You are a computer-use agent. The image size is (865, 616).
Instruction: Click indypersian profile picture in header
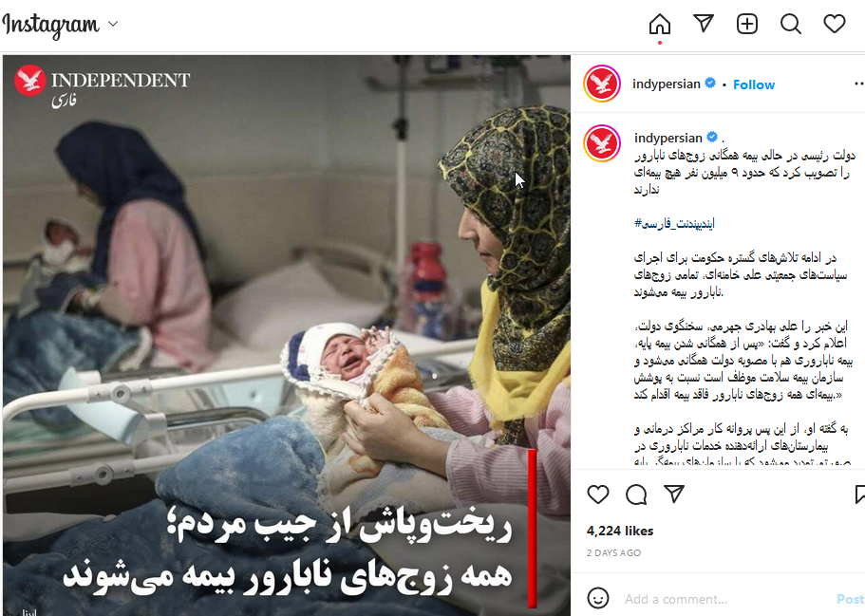click(602, 84)
